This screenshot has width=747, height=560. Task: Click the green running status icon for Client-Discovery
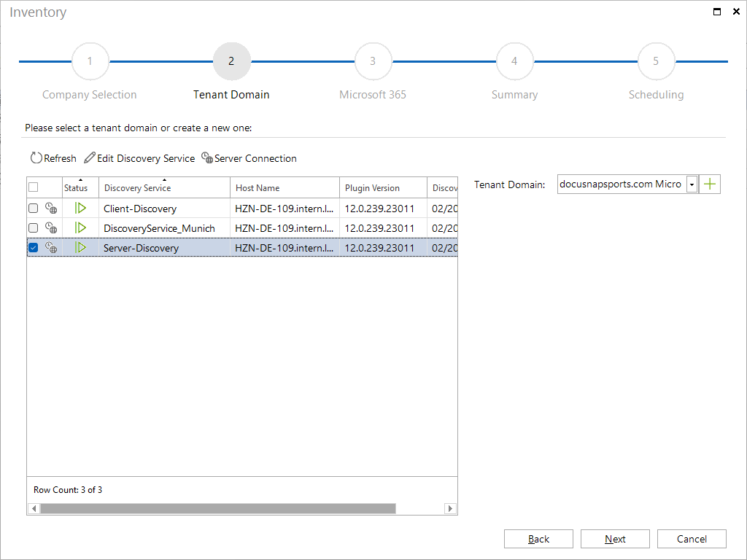(80, 208)
